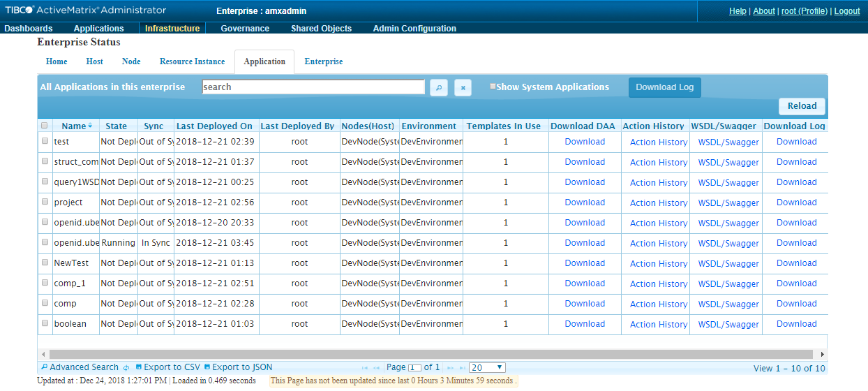Open the Infrastructure menu
This screenshot has width=868, height=391.
pyautogui.click(x=172, y=29)
